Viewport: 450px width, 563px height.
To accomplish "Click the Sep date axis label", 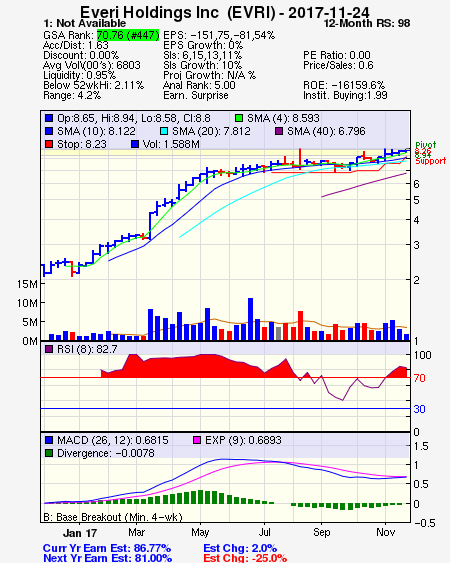I will 321,532.
